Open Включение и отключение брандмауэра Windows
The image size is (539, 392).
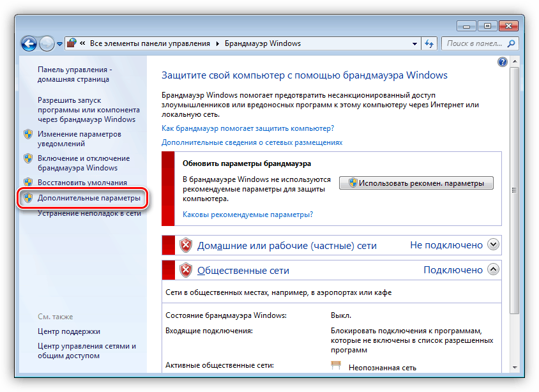click(83, 162)
